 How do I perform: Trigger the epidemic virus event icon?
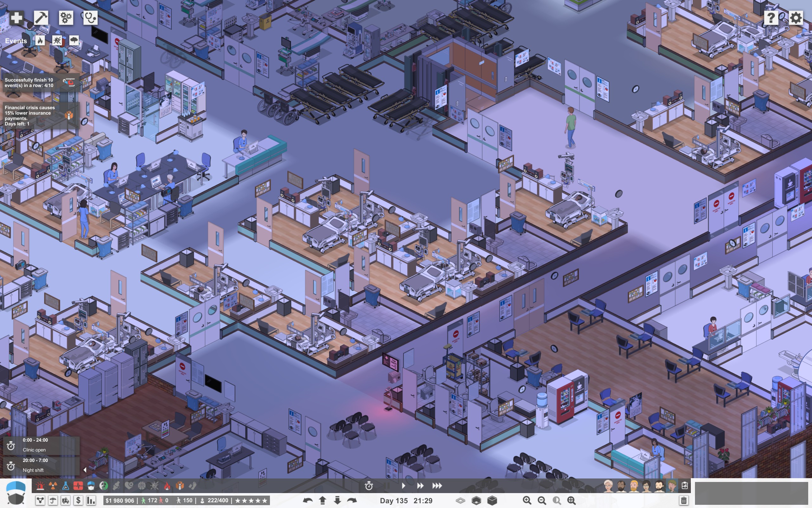click(x=57, y=41)
